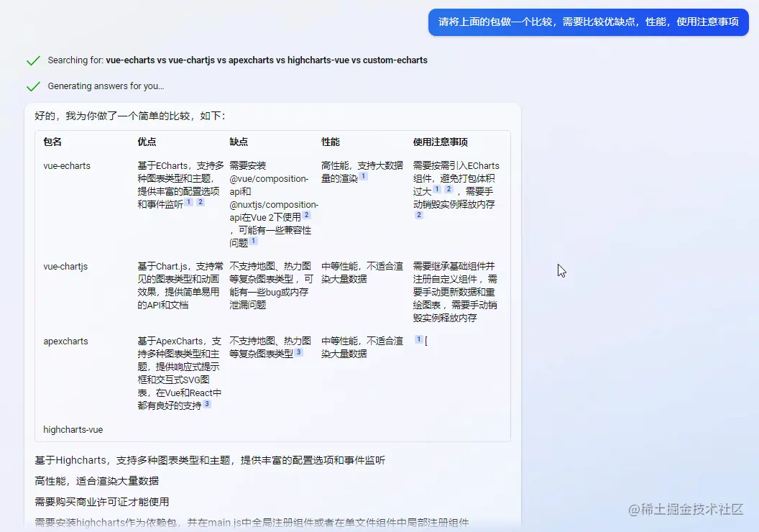Open citation 2 after 避免打包体积过大
The image size is (759, 532).
448,189
